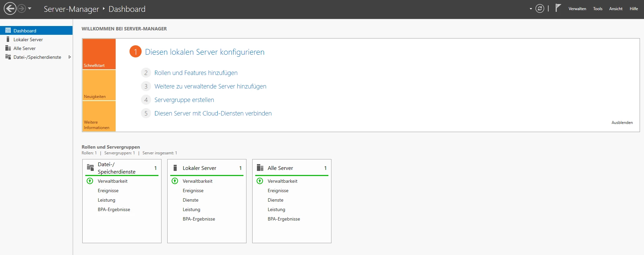Viewport: 644px width, 255px height.
Task: Select the Neuigkeiten orange tile
Action: (x=99, y=85)
